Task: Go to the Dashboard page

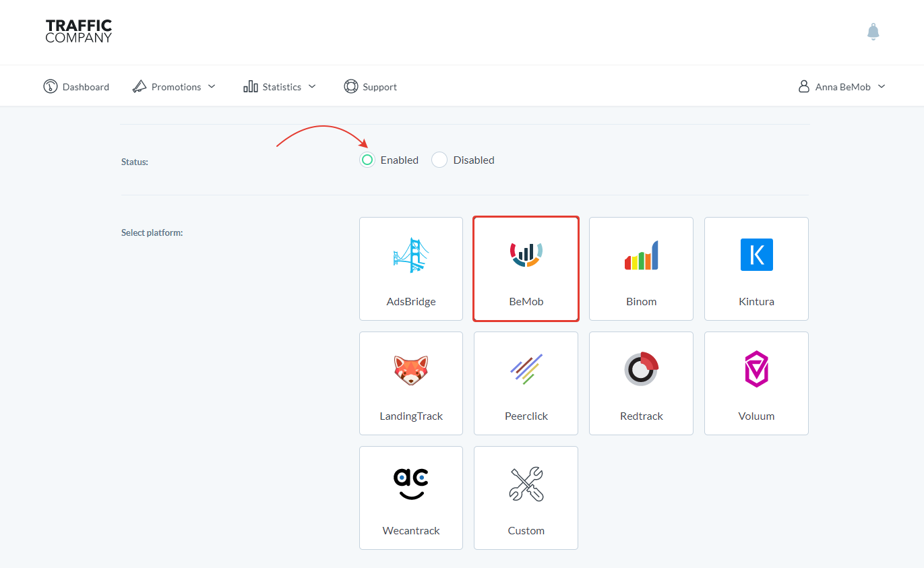Action: 86,87
